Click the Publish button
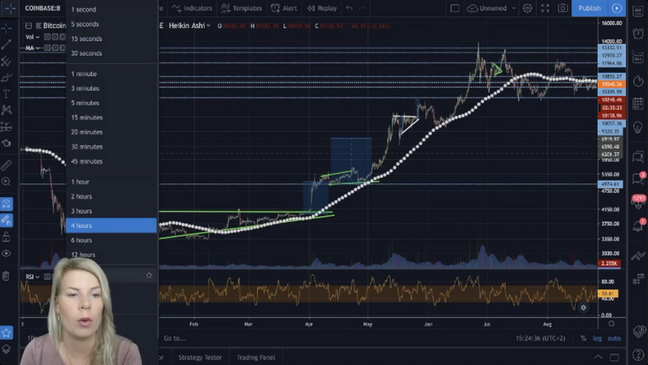Image resolution: width=648 pixels, height=365 pixels. (x=589, y=8)
